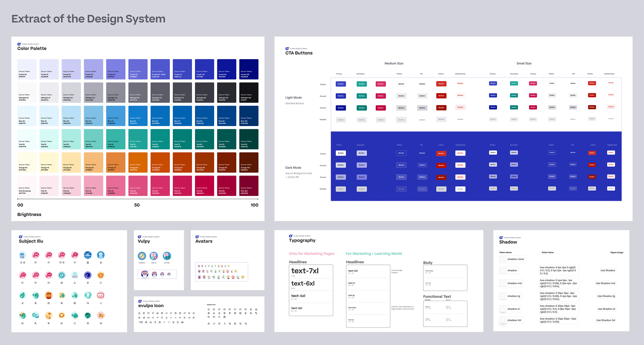Select the graduation cap subject illustration
The height and width of the screenshot is (345, 644).
(x=88, y=275)
